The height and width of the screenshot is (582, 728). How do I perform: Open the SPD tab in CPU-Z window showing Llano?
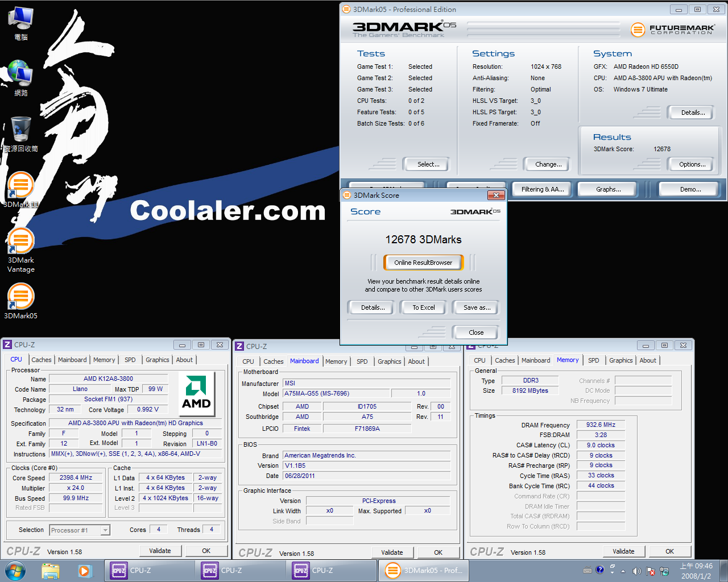tap(130, 360)
